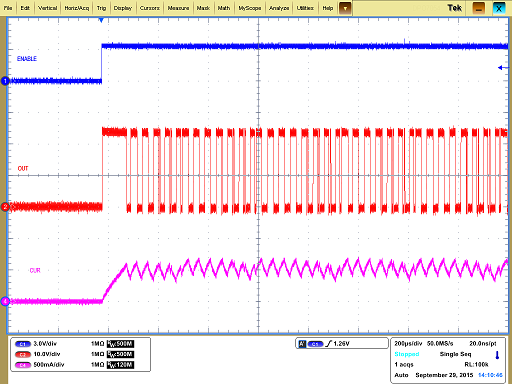Open the Help menu
This screenshot has width=512, height=384.
[x=328, y=8]
